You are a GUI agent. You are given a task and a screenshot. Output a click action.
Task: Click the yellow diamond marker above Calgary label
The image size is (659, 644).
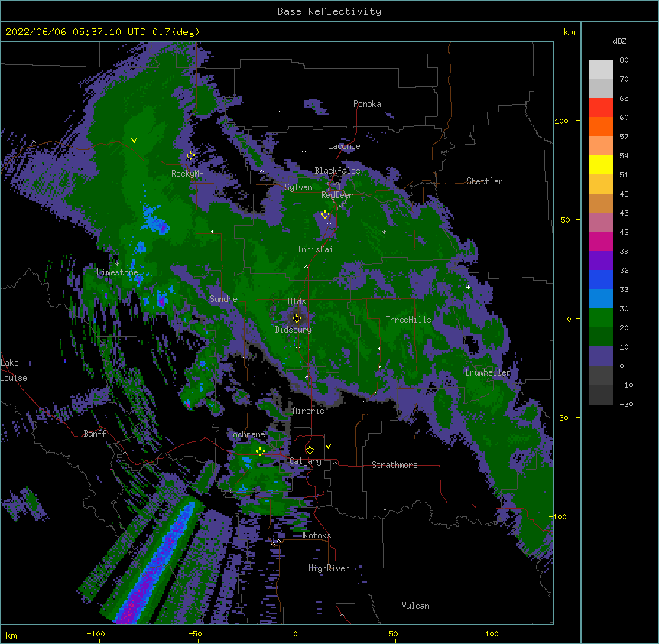click(310, 450)
